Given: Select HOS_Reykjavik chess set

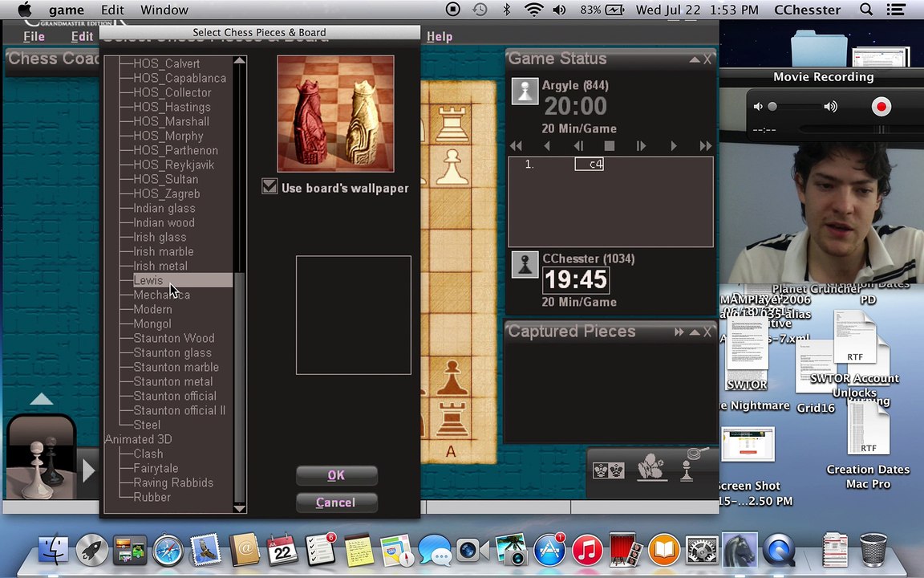Looking at the screenshot, I should pos(173,165).
